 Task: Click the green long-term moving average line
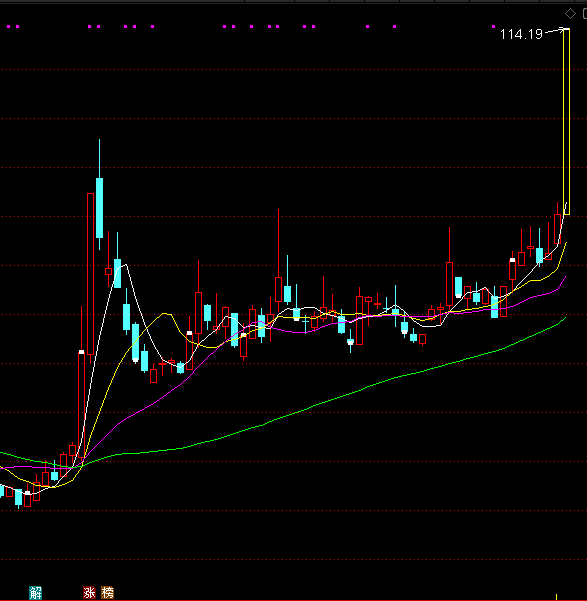tap(307, 409)
